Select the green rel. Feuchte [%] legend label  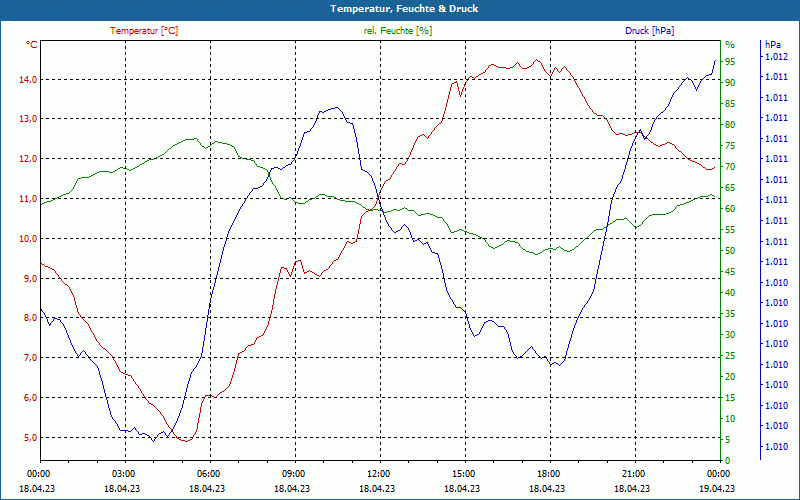398,31
